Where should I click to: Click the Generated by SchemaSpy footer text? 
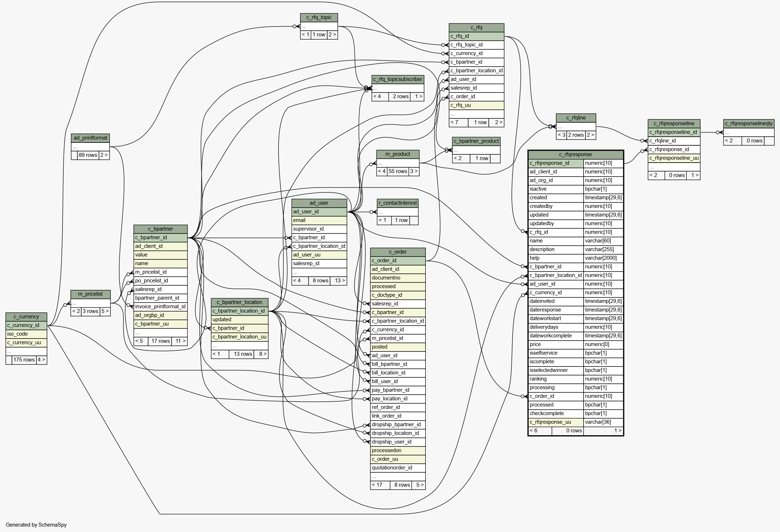click(36, 525)
